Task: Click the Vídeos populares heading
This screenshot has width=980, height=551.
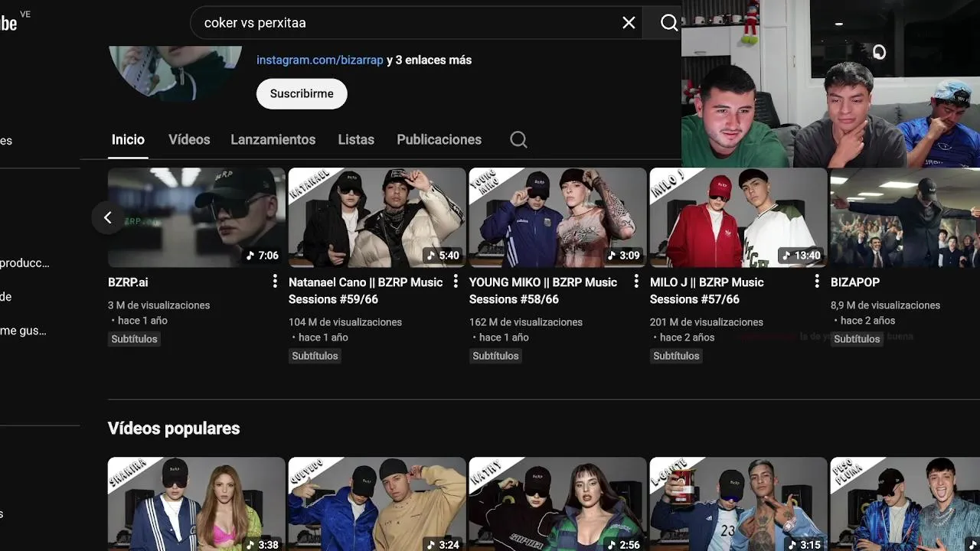Action: click(x=174, y=429)
